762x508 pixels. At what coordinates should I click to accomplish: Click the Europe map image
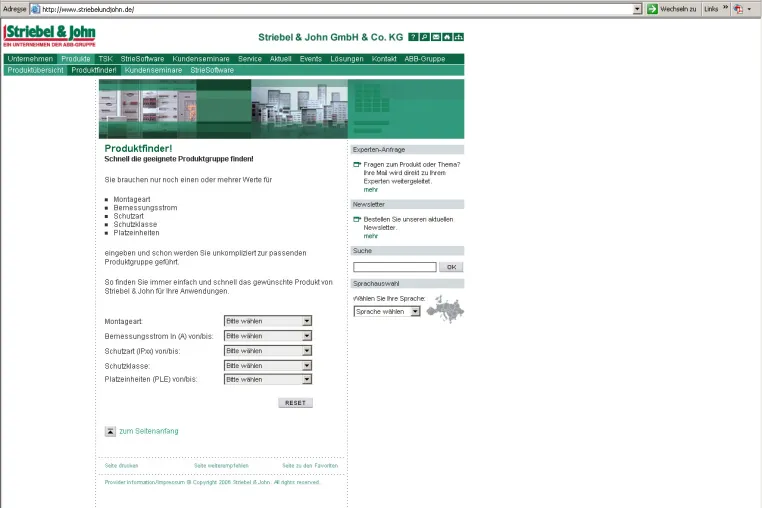point(445,309)
